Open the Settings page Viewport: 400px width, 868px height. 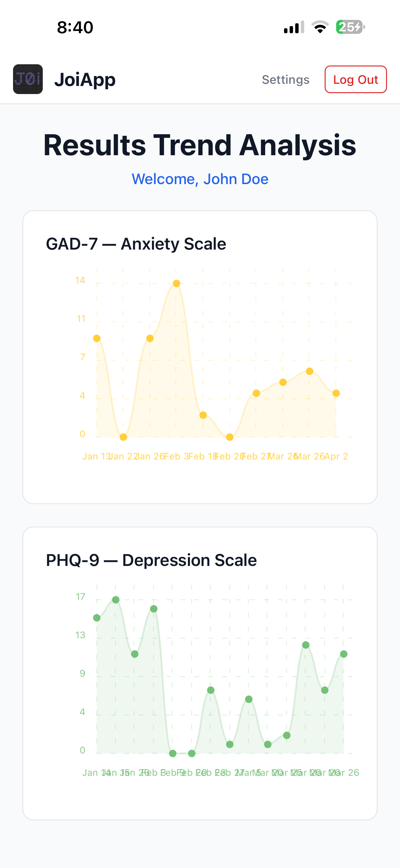286,80
